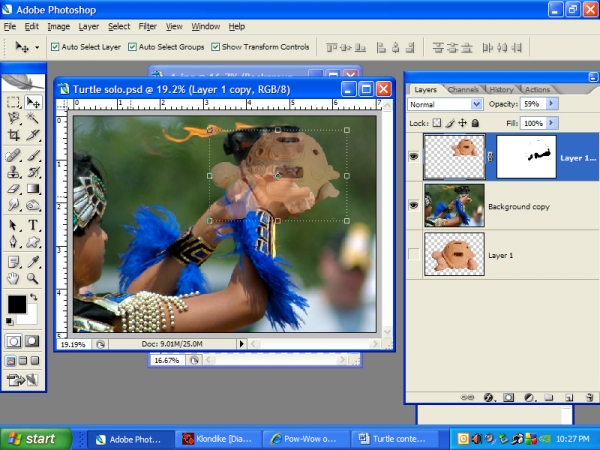This screenshot has width=600, height=450.
Task: Open the File menu
Action: click(x=10, y=26)
